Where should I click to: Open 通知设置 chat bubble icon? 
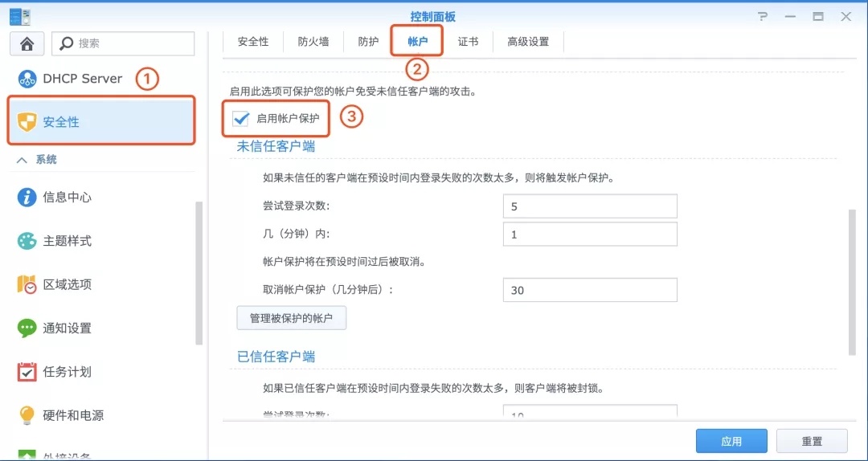click(x=27, y=328)
